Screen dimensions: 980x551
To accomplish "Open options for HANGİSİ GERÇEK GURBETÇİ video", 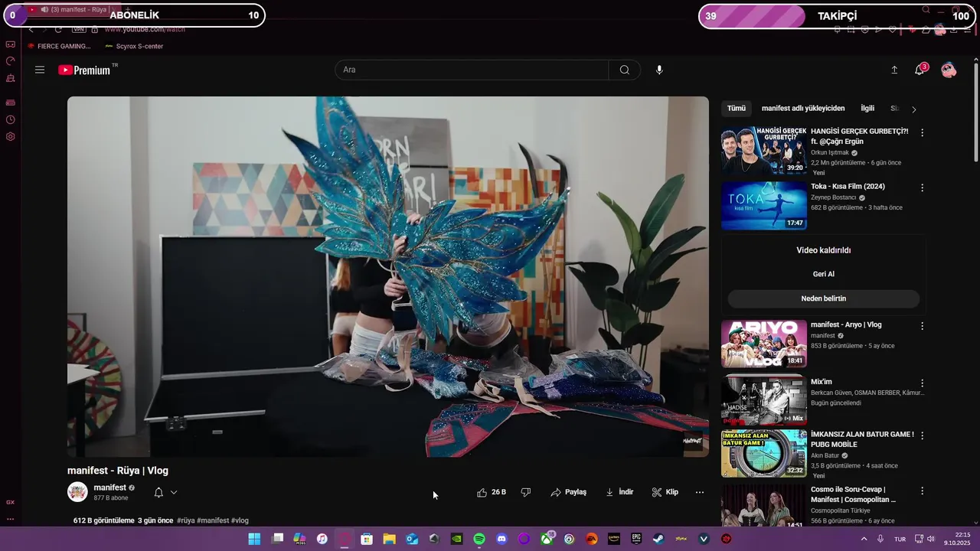I will tap(922, 132).
